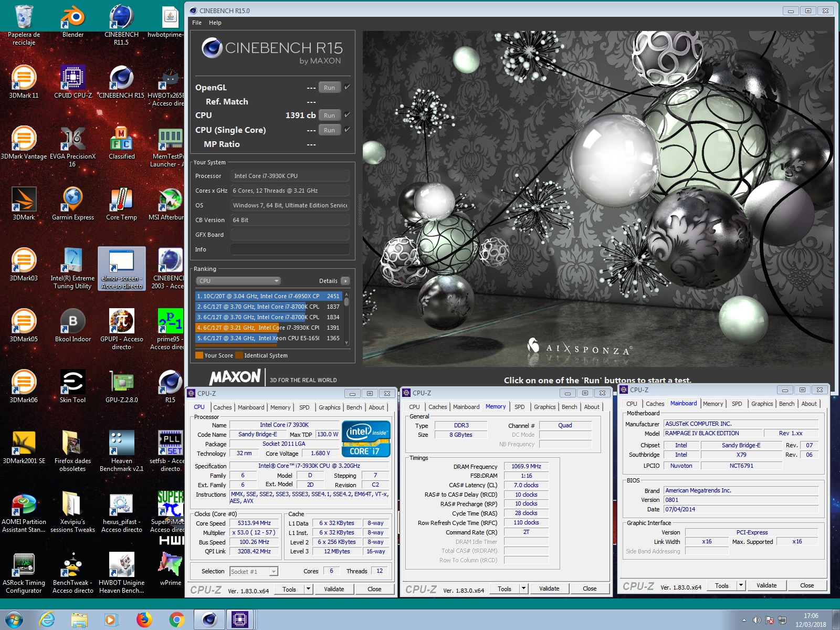Open Google Chrome from the taskbar
Viewport: 840px width, 630px height.
(x=176, y=619)
